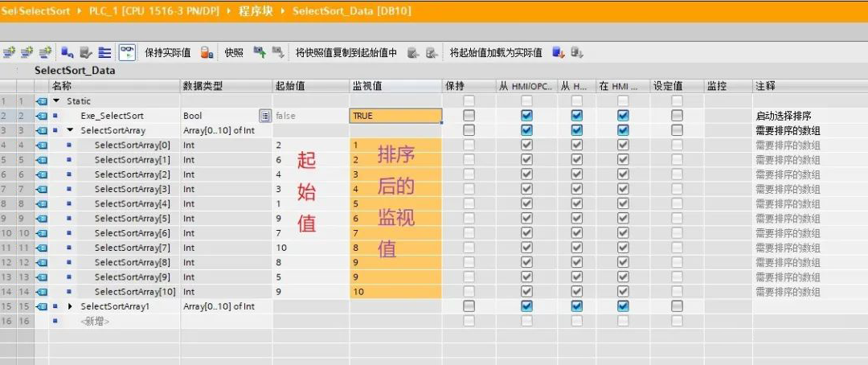Image resolution: width=868 pixels, height=365 pixels.
Task: Click the third add row toolbar icon
Action: (x=46, y=52)
